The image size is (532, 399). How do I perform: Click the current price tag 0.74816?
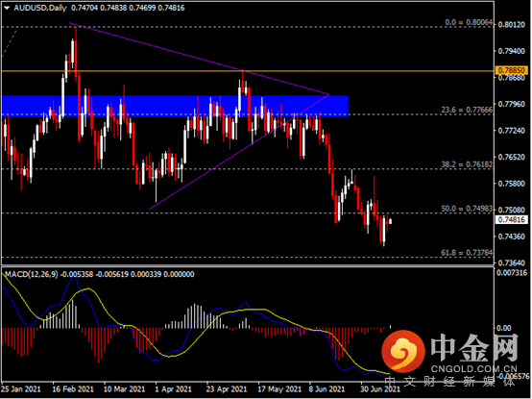(x=513, y=220)
